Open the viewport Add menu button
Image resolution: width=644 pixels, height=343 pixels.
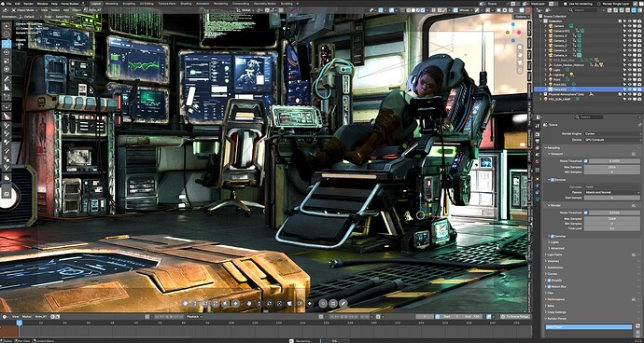pyautogui.click(x=66, y=9)
